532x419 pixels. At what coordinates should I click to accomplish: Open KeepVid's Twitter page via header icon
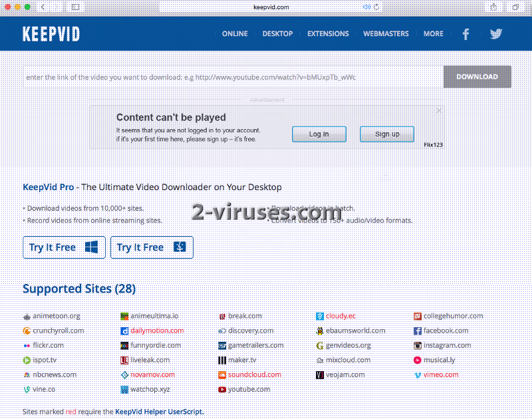[x=496, y=33]
